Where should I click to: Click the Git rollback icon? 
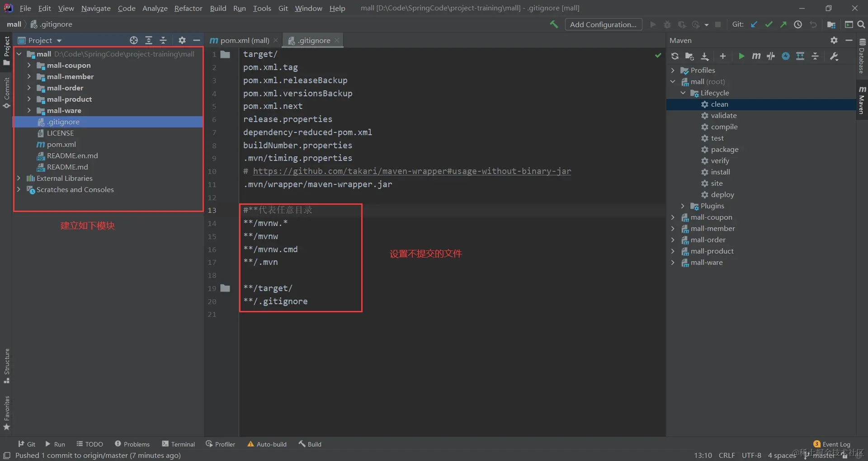(x=813, y=24)
